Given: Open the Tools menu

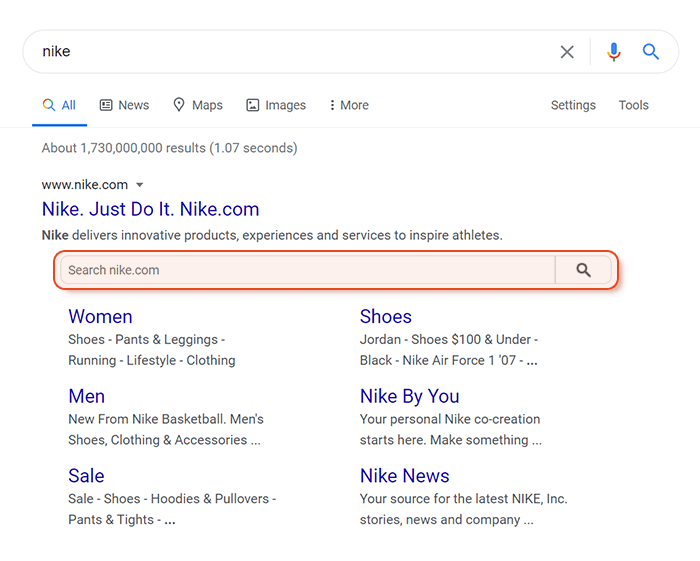Looking at the screenshot, I should click(633, 105).
